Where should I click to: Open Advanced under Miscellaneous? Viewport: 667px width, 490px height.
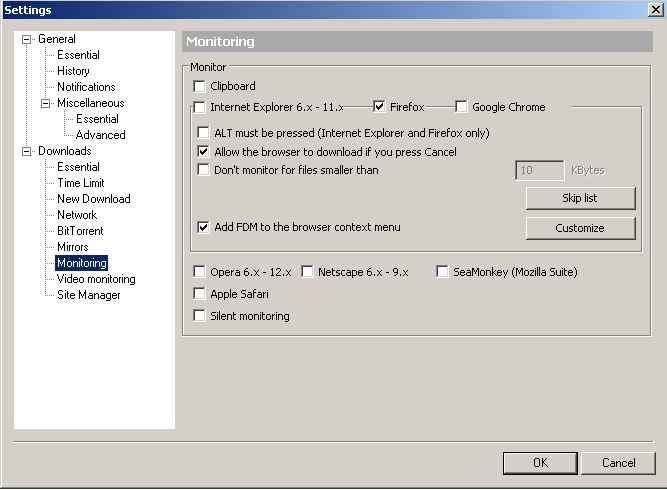pos(100,135)
